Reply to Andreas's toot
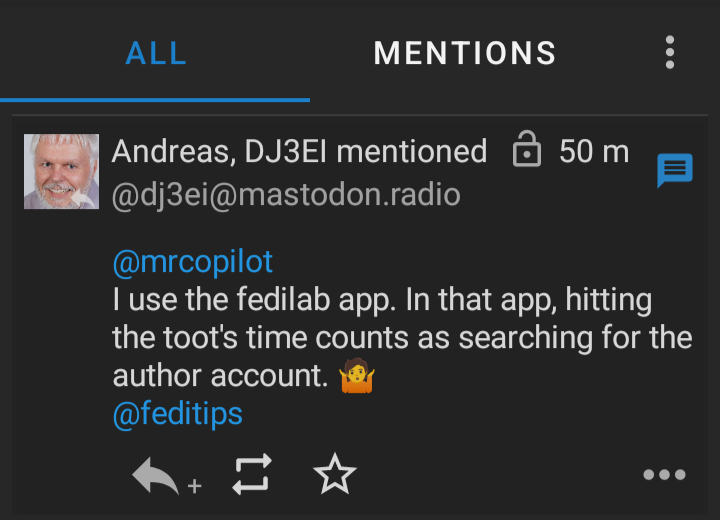 pos(154,474)
